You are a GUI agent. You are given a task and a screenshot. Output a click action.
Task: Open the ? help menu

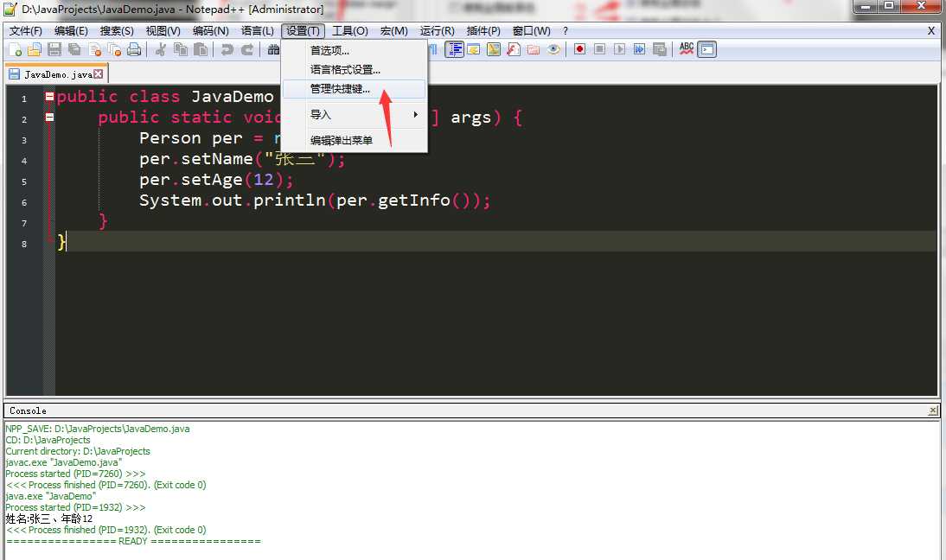[566, 31]
